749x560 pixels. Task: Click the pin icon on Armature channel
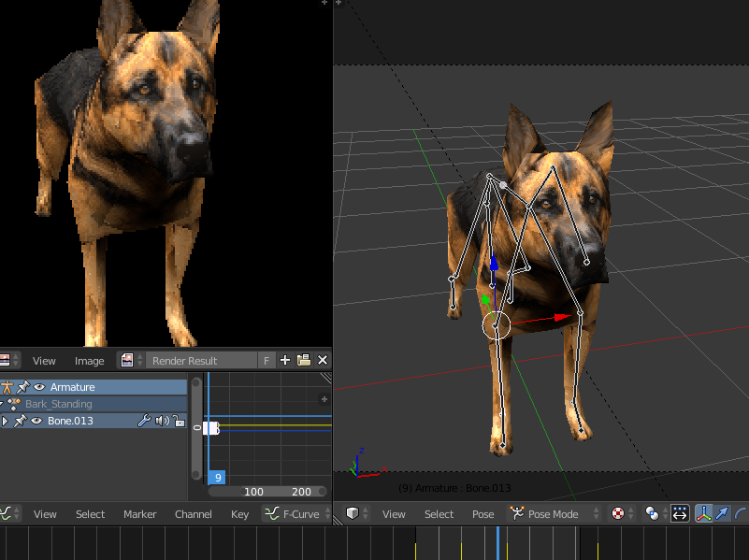[22, 387]
